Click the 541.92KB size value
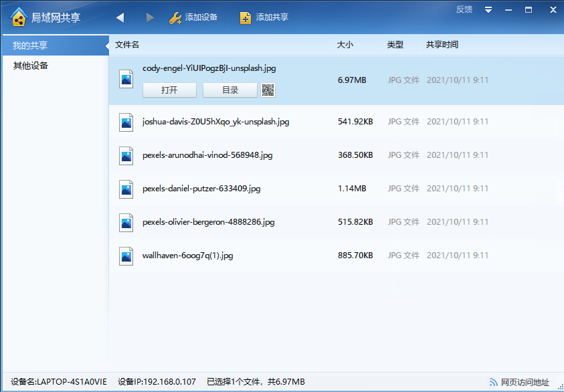The width and height of the screenshot is (564, 392). click(x=355, y=122)
